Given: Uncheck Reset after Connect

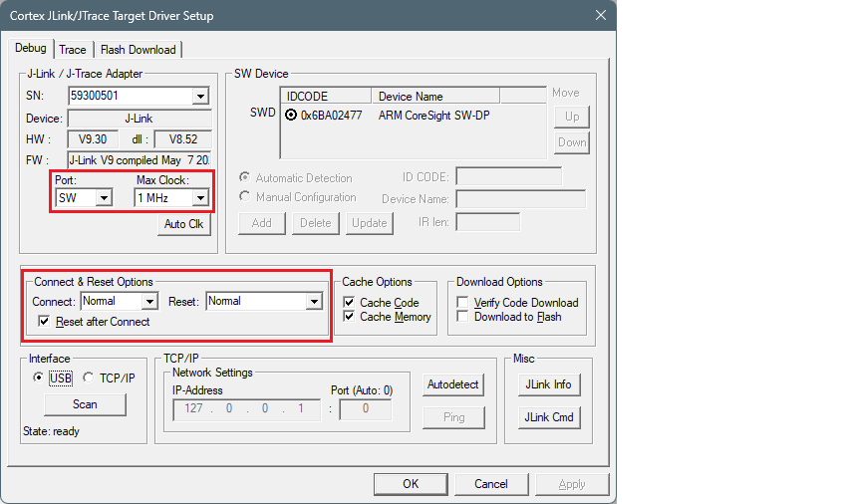Looking at the screenshot, I should pos(44,322).
